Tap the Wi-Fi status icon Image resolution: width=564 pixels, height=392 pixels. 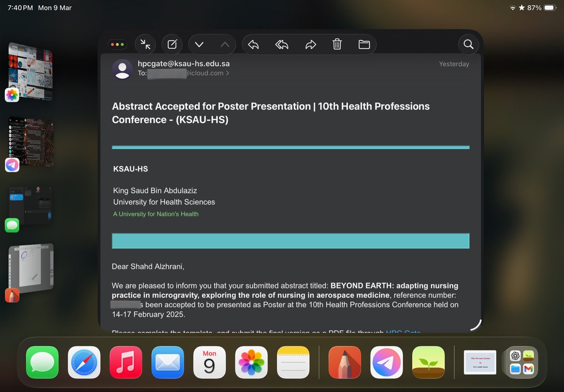point(512,8)
